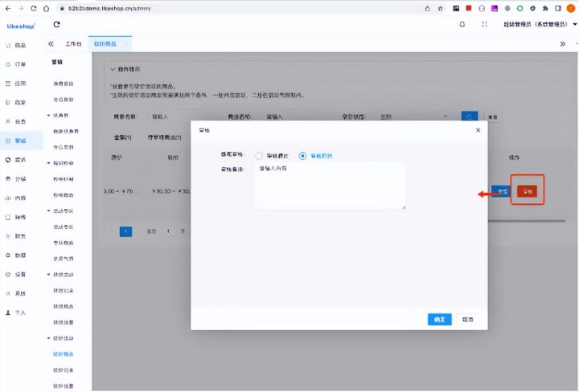Switch to the 工作台 tab

(73, 43)
